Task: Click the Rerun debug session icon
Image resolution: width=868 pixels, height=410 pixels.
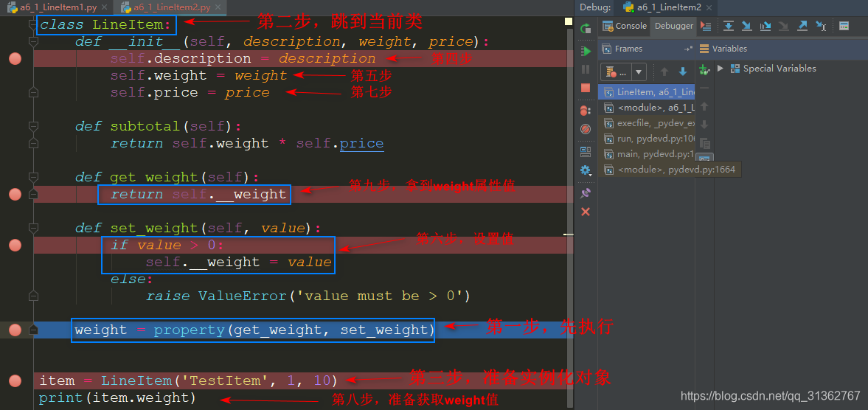Action: (x=586, y=27)
